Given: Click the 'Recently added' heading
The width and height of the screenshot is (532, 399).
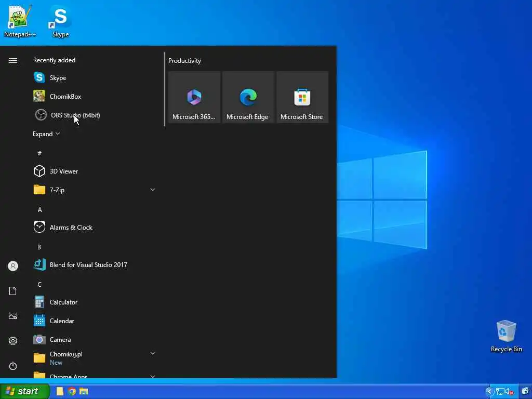Looking at the screenshot, I should [54, 60].
